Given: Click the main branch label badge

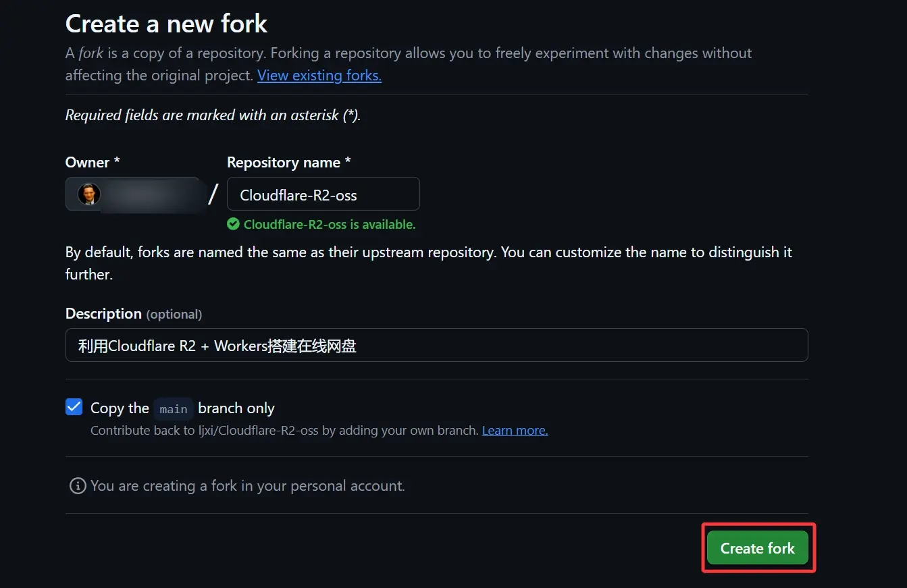Looking at the screenshot, I should pos(174,408).
